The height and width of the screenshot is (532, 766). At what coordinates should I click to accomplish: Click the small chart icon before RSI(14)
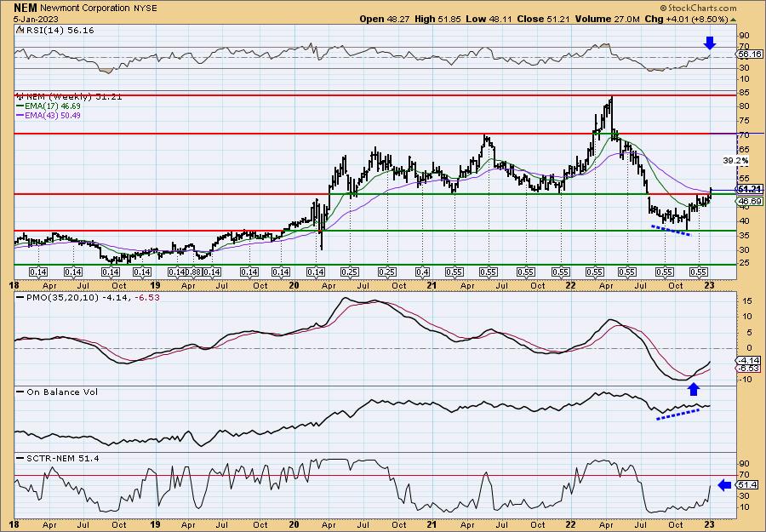click(19, 31)
